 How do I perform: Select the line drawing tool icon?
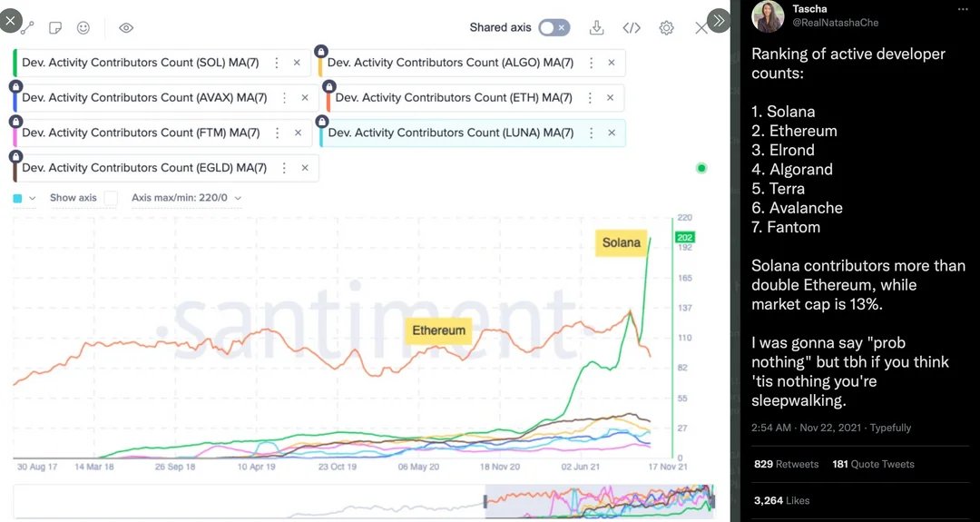pyautogui.click(x=27, y=28)
